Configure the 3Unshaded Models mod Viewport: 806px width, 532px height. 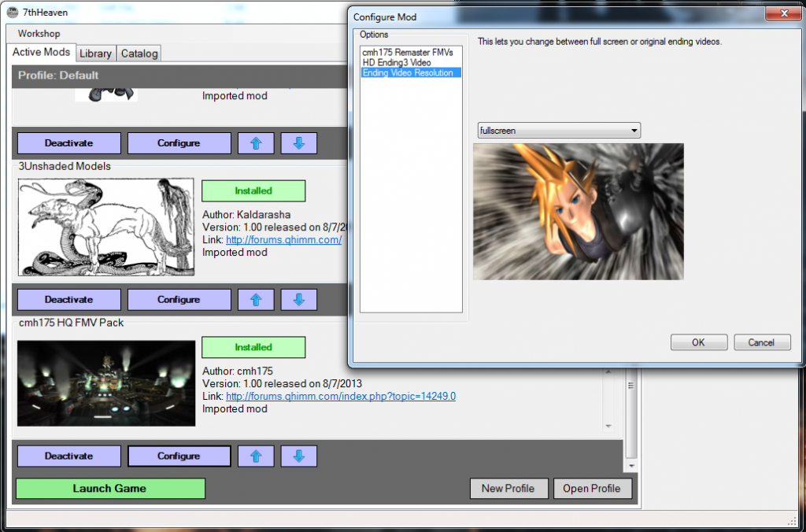(x=179, y=300)
